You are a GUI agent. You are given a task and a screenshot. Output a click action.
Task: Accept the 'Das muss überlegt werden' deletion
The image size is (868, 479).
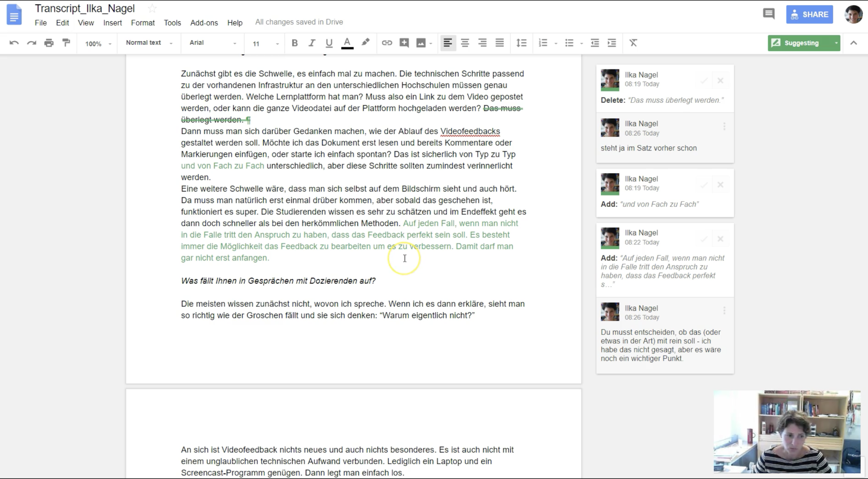point(704,81)
